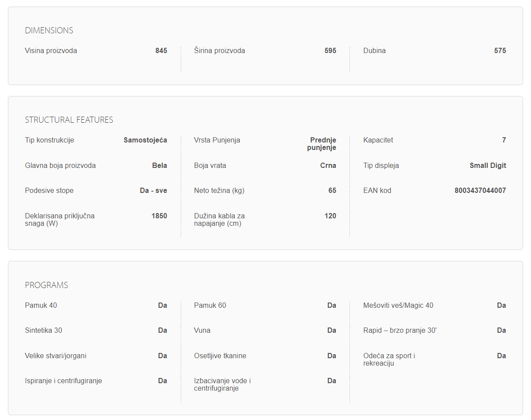Viewport: 531px width, 420px height.
Task: Click the STRUCTURAL FEATURES heading
Action: (69, 120)
